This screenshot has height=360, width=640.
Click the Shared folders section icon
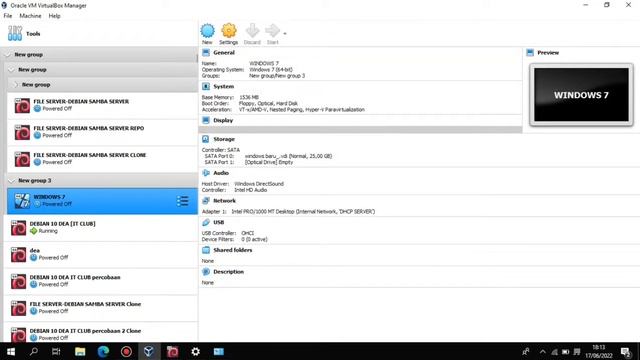click(x=206, y=250)
